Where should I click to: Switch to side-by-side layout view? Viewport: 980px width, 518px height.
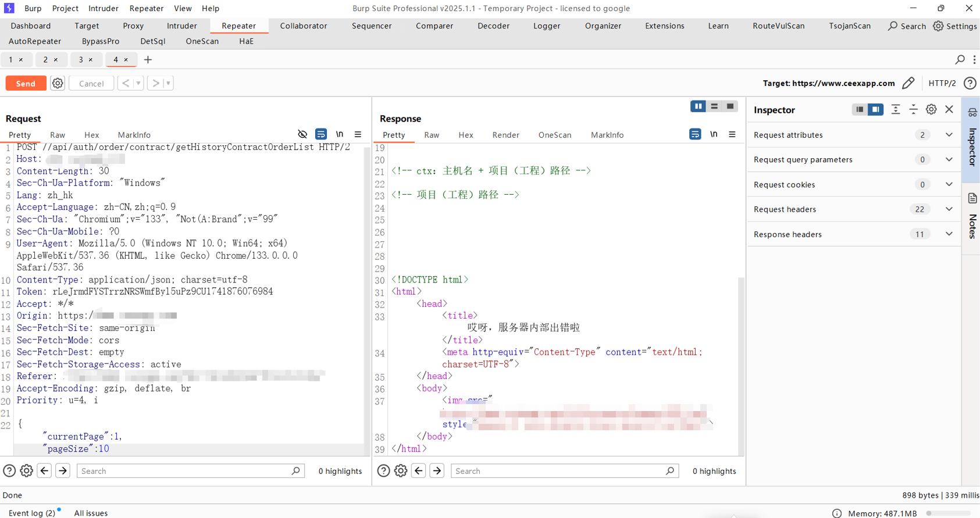point(698,106)
